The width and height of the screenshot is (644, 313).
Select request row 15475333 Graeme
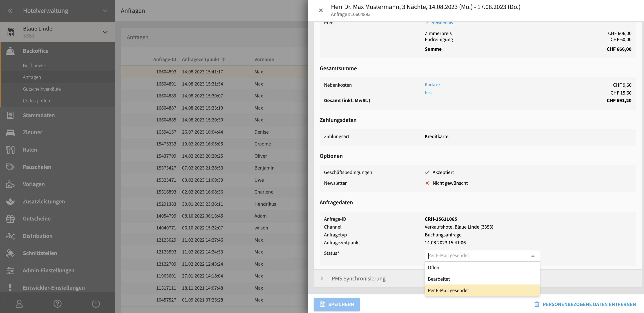click(215, 144)
